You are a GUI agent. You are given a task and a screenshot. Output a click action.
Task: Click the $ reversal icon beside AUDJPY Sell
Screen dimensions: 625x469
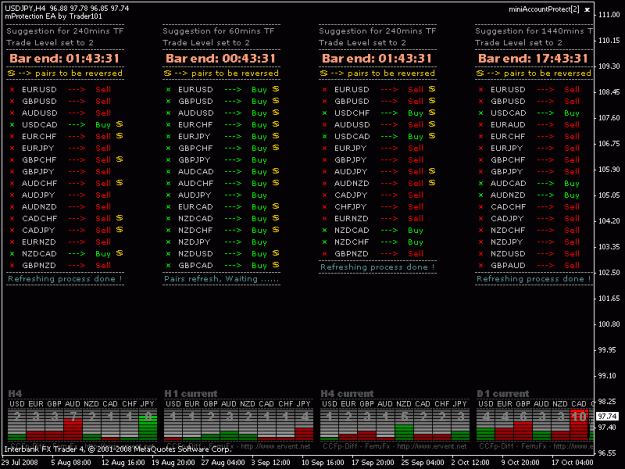[432, 171]
